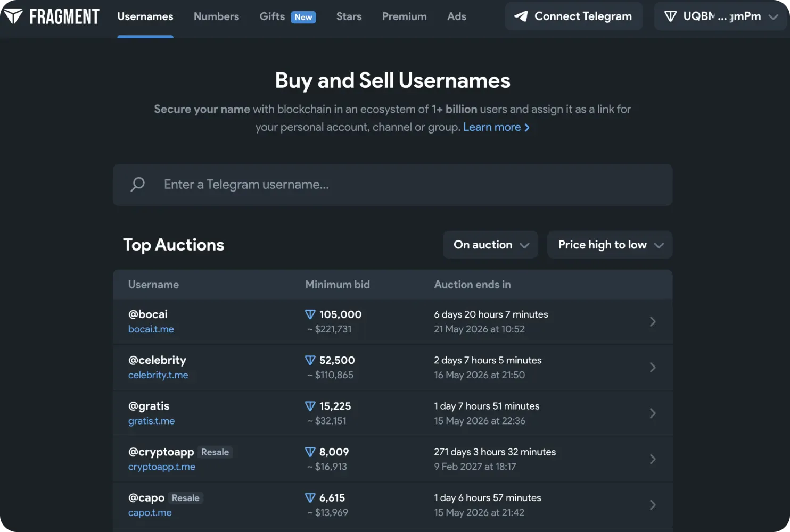Click TON icon next to 105,000 bid
The width and height of the screenshot is (790, 532).
(x=310, y=314)
